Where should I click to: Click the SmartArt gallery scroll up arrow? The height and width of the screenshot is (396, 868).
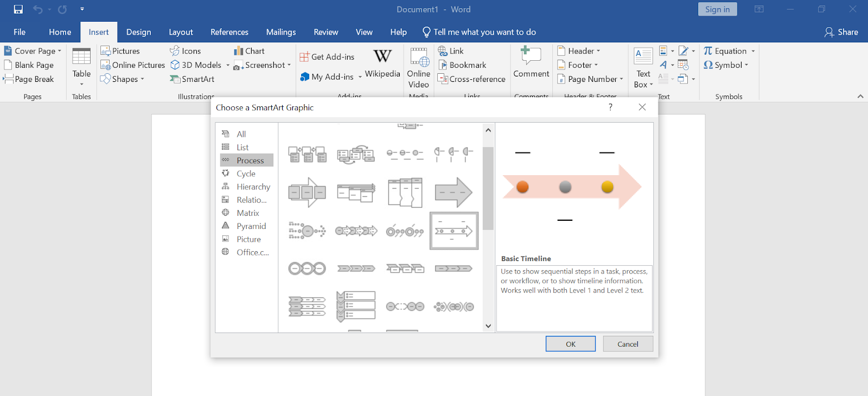(x=488, y=130)
